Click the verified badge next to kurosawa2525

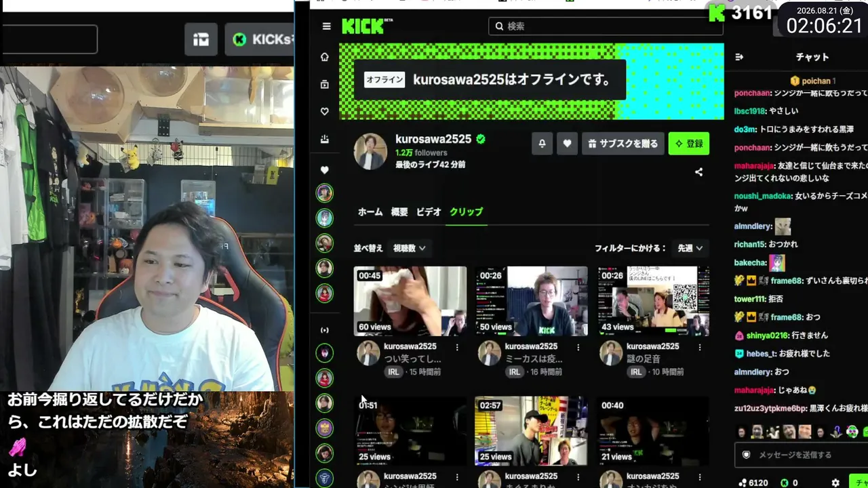pyautogui.click(x=481, y=139)
